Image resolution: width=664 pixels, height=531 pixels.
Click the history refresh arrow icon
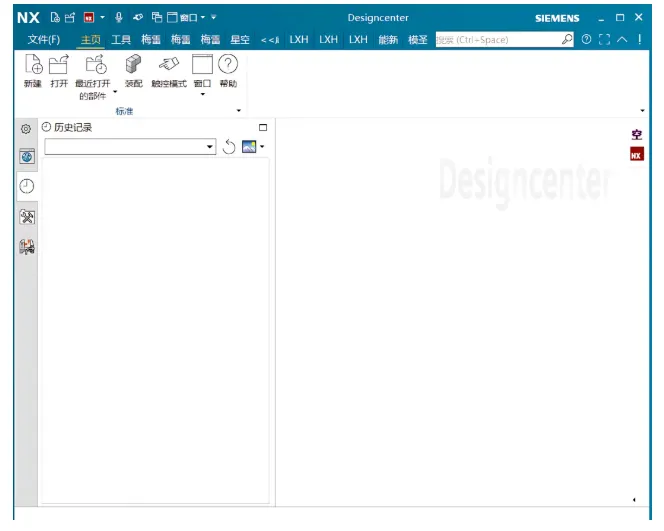click(x=229, y=147)
